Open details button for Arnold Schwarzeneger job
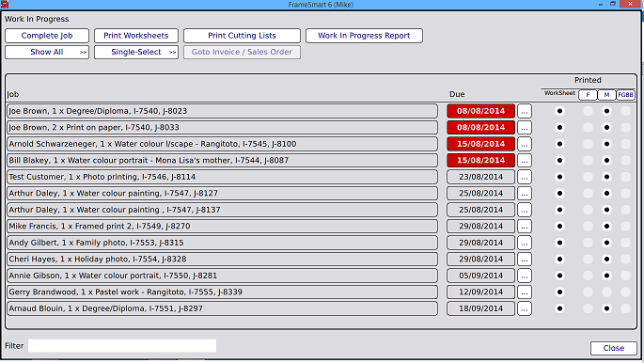The width and height of the screenshot is (644, 363). [x=525, y=144]
